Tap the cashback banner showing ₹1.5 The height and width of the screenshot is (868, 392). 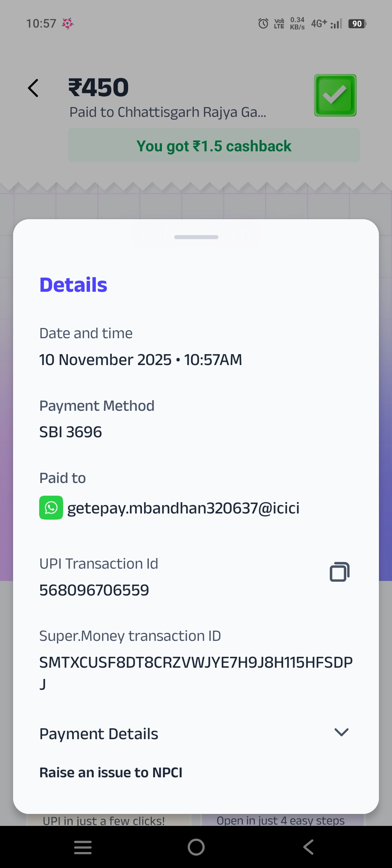[x=214, y=146]
